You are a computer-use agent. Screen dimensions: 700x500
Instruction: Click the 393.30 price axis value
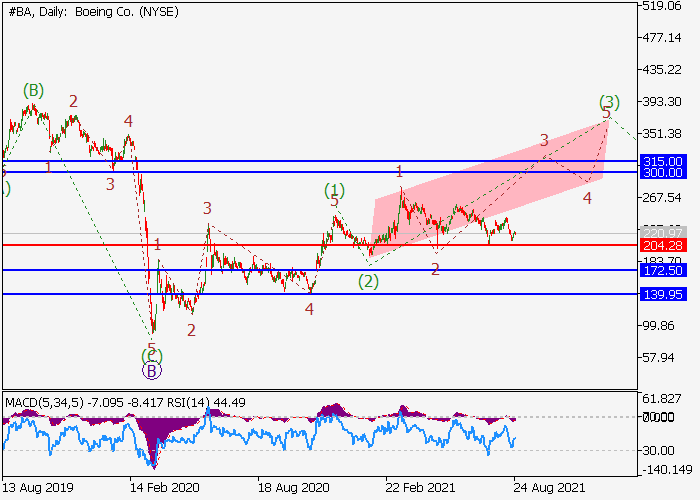[662, 102]
